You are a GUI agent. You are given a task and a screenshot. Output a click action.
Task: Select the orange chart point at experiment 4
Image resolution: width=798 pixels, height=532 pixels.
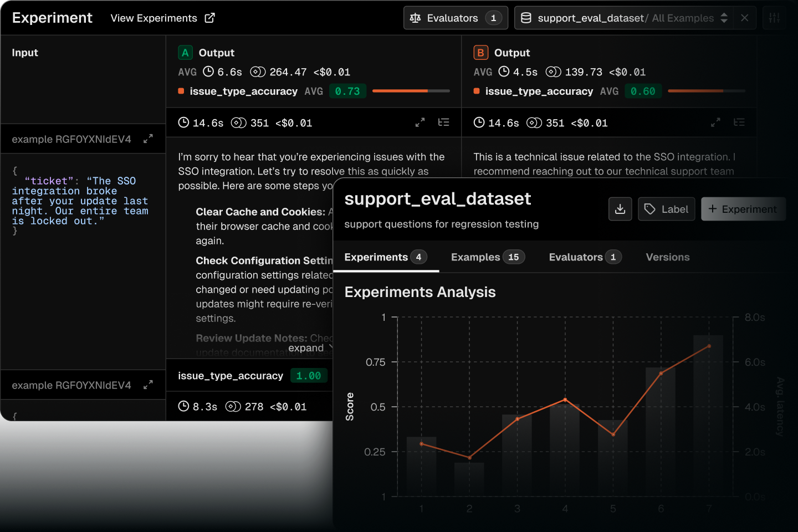click(x=565, y=400)
